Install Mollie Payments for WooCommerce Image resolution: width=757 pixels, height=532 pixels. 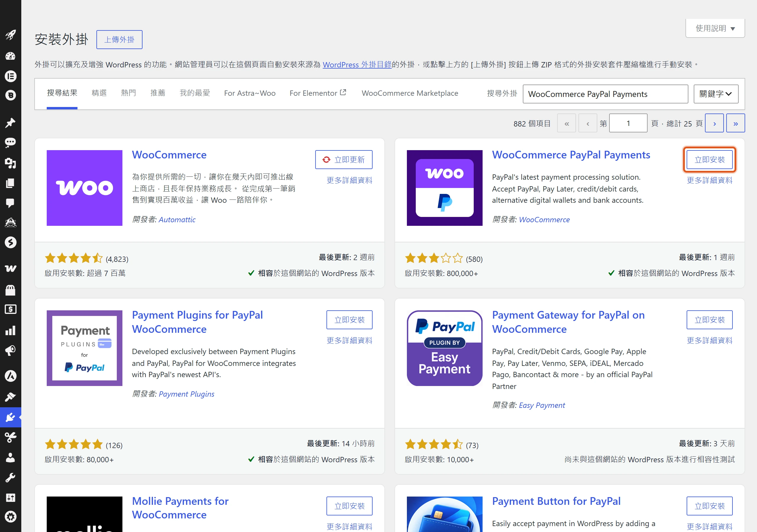pyautogui.click(x=349, y=506)
